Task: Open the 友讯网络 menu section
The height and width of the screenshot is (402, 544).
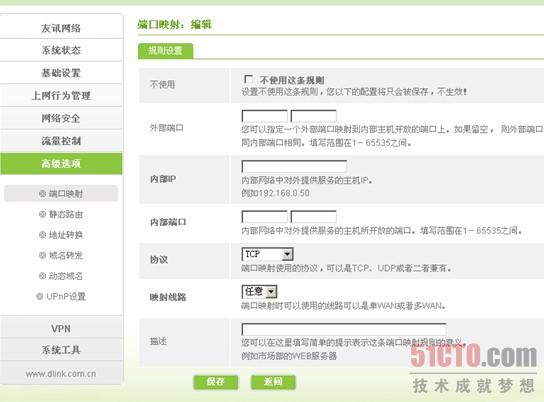Action: [x=61, y=28]
